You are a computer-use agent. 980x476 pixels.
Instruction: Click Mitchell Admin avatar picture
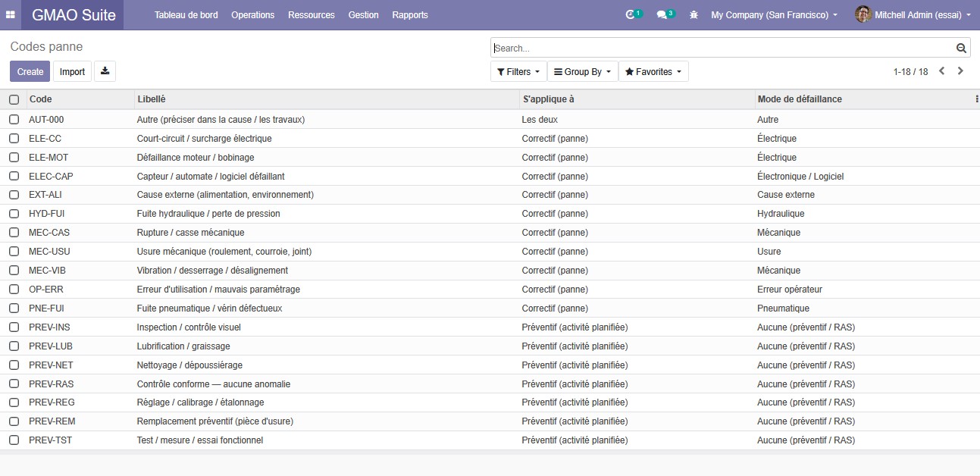click(x=863, y=14)
